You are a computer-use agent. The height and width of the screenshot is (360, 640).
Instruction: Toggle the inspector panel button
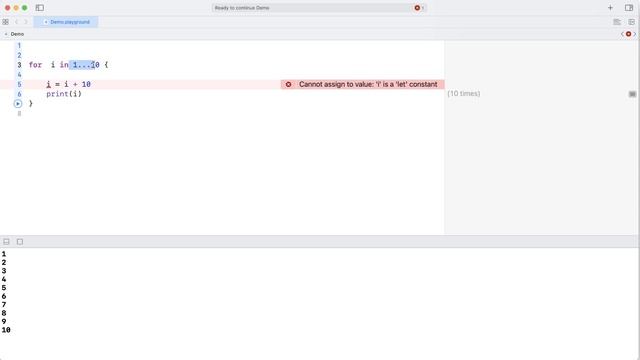pyautogui.click(x=629, y=8)
